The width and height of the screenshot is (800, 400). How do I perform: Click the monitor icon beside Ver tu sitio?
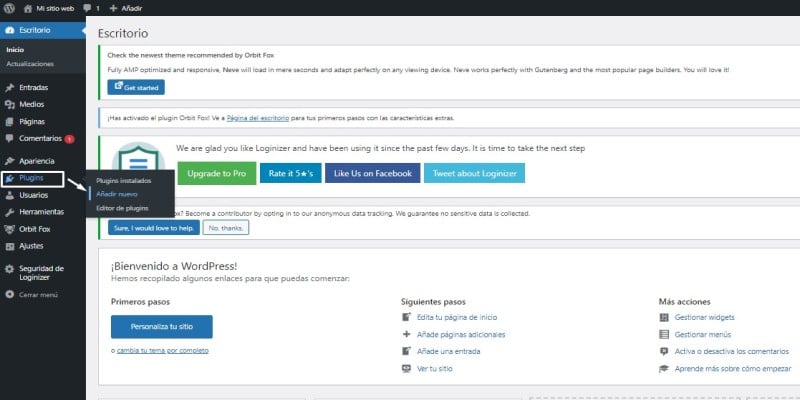point(407,368)
